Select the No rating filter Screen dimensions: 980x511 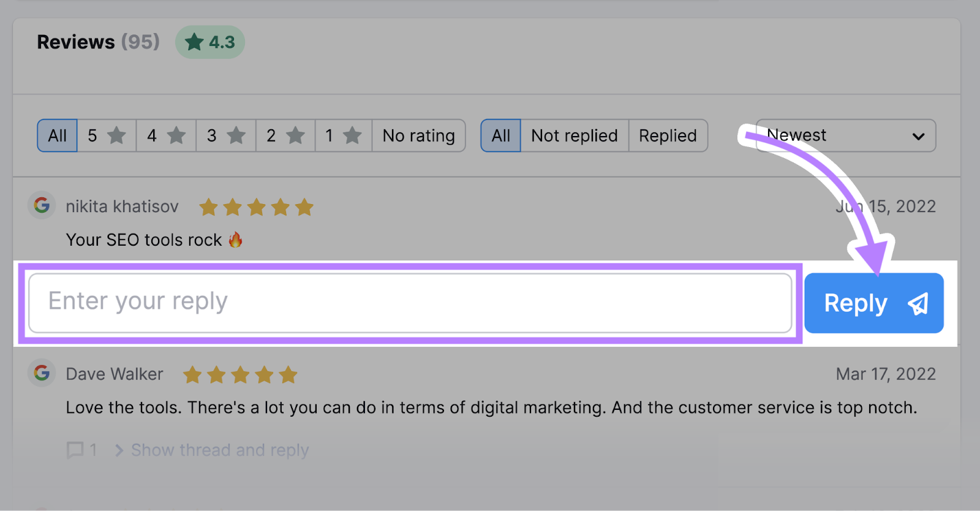(x=418, y=135)
